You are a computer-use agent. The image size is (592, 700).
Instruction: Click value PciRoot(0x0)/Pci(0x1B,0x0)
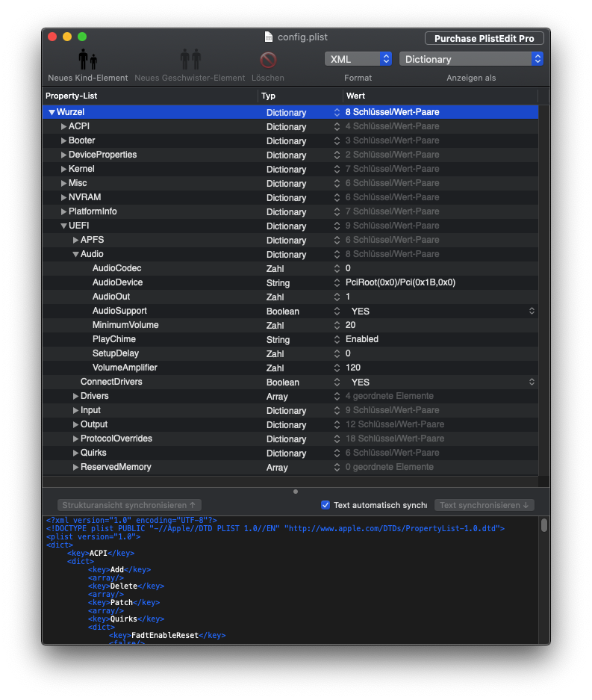[x=400, y=282]
